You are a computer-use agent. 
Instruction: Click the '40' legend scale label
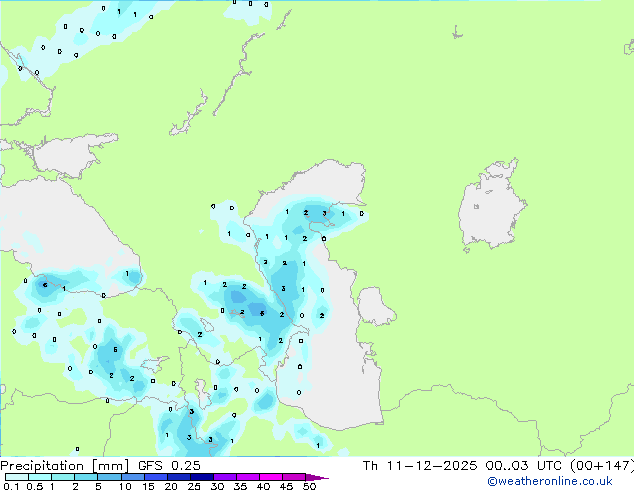pyautogui.click(x=264, y=486)
